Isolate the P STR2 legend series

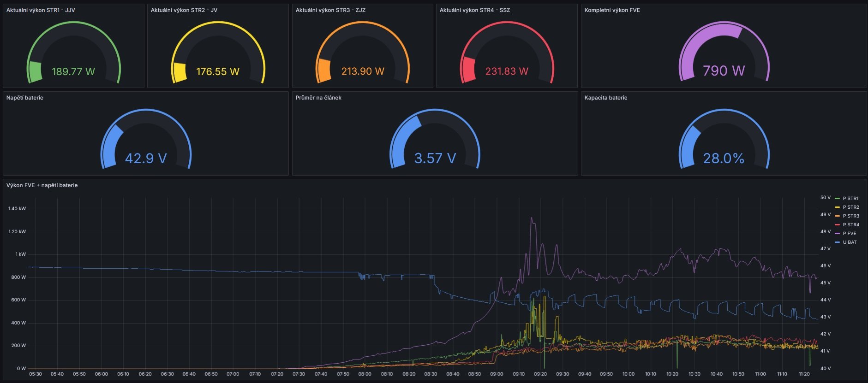pyautogui.click(x=850, y=207)
